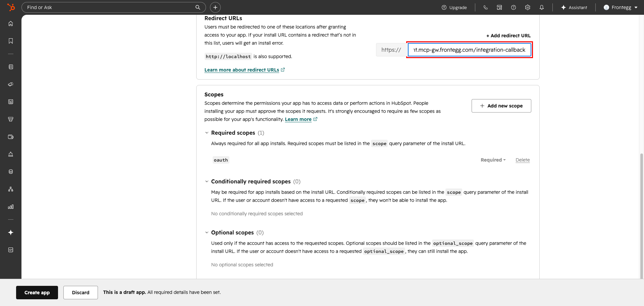Open the Automation workflow icon in sidebar

coord(11,189)
